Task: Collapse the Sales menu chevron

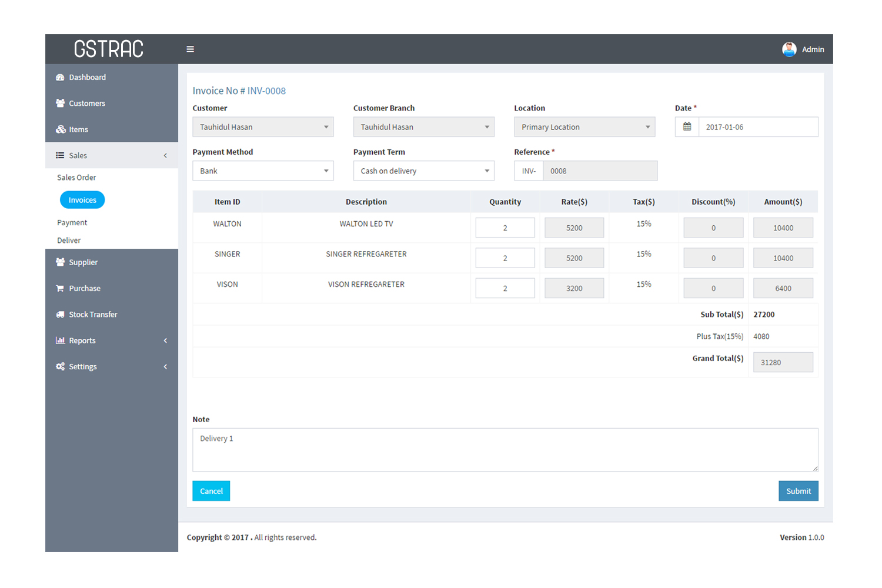Action: [x=165, y=155]
